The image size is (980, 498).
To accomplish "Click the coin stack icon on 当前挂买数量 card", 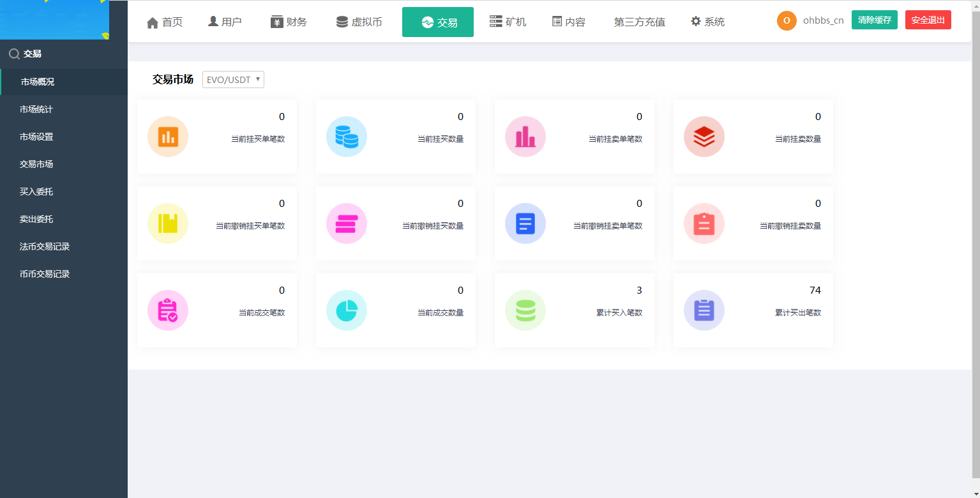I will [x=346, y=136].
